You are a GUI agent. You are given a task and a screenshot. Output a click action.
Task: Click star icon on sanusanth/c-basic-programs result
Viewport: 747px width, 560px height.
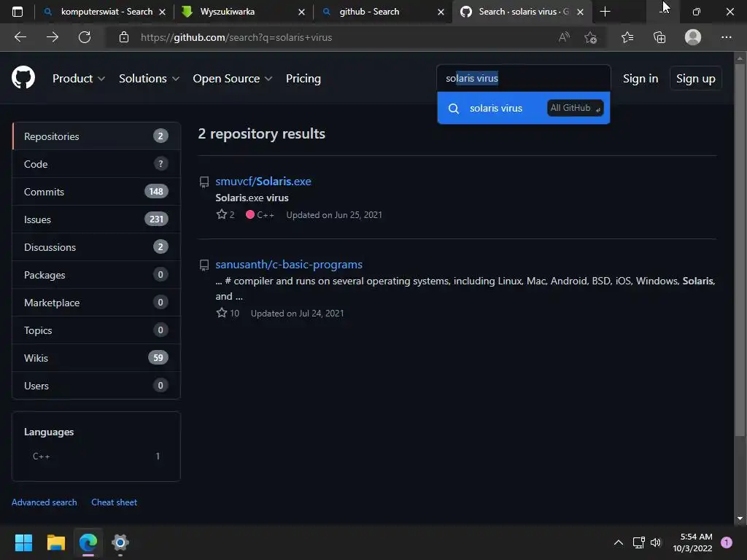coord(222,313)
